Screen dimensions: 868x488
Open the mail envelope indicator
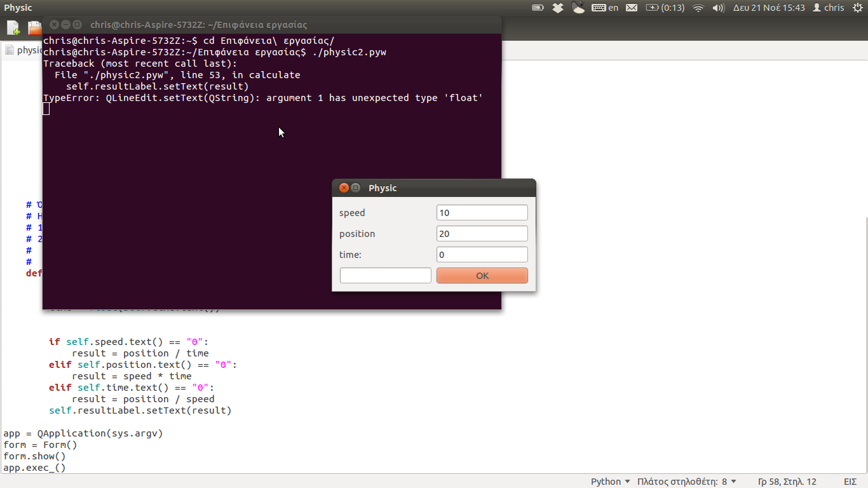[631, 8]
